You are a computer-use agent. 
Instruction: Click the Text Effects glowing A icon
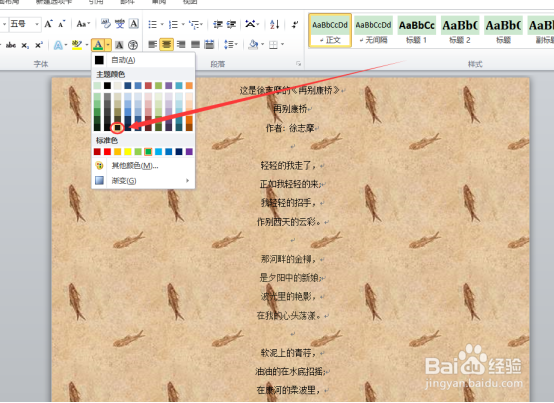tap(58, 45)
